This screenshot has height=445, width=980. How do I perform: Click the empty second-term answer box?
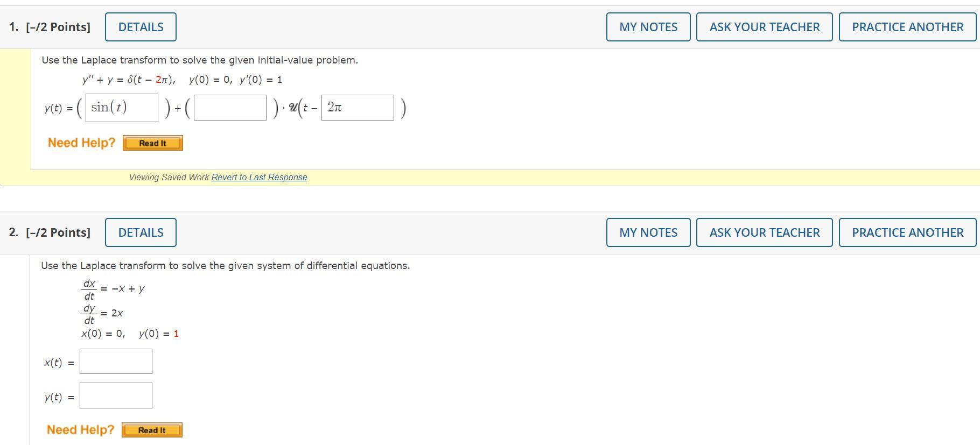230,108
